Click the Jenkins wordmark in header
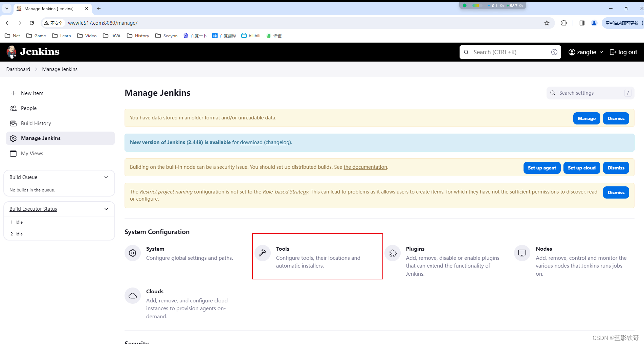The width and height of the screenshot is (644, 344). click(40, 51)
